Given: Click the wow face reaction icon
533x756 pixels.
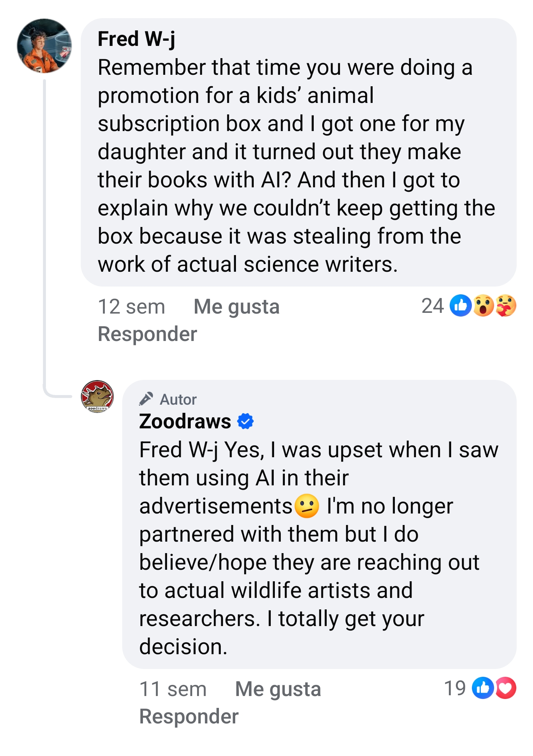Looking at the screenshot, I should 483,306.
